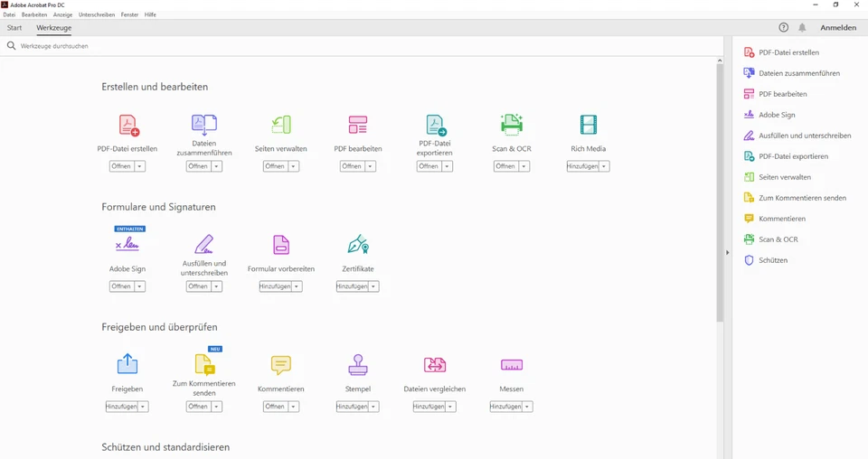Click the Zertifikate icon
This screenshot has width=868, height=459.
(x=358, y=244)
